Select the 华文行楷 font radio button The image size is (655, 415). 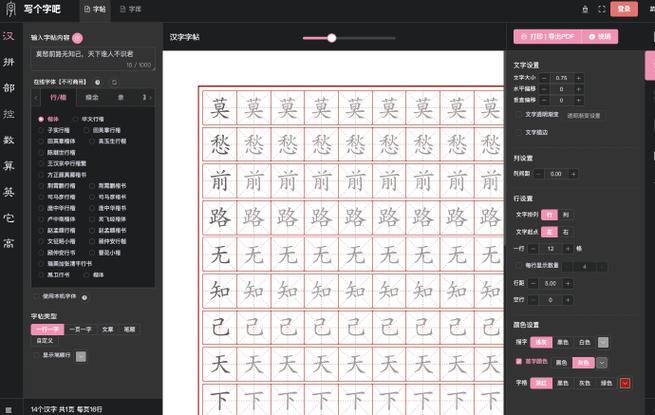pos(75,119)
